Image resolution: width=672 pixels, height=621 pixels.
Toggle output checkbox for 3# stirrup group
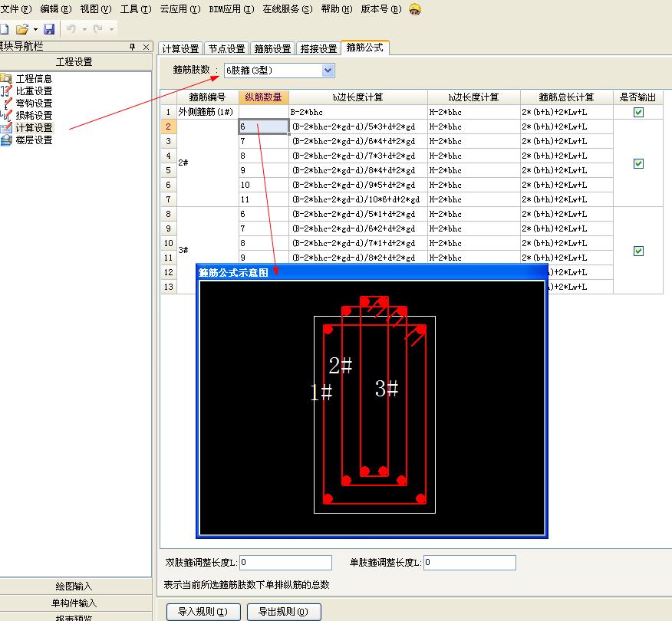tap(638, 251)
